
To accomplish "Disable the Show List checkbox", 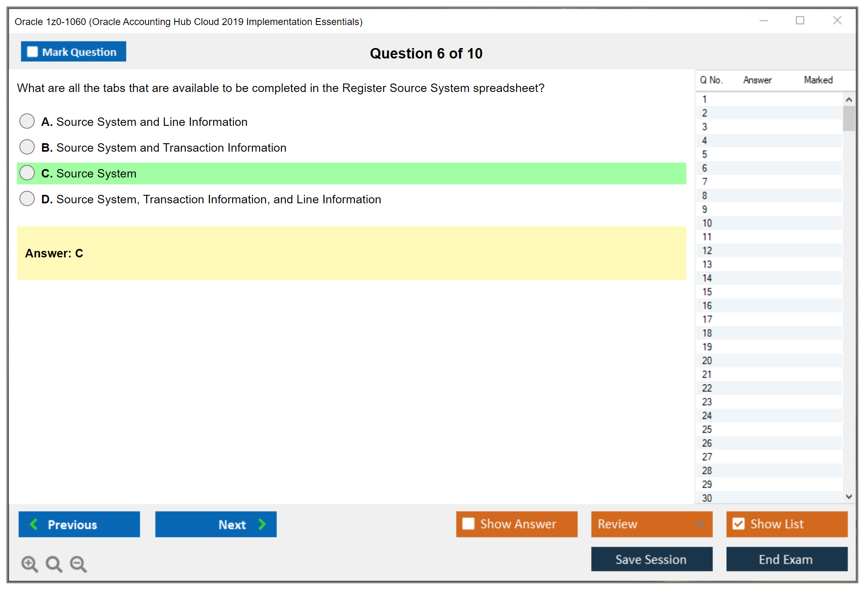I will (739, 524).
